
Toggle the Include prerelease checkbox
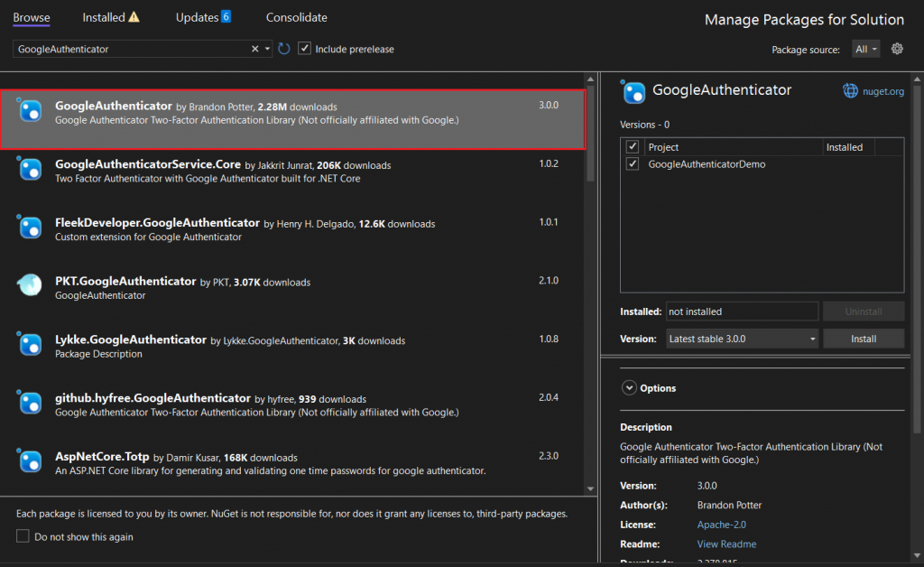(305, 49)
